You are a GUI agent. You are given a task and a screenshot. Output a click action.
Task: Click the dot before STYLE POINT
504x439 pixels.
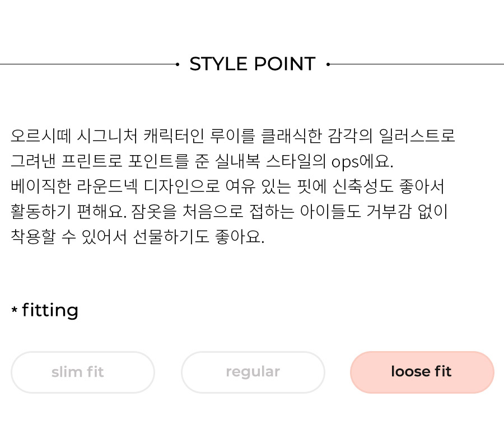pyautogui.click(x=178, y=64)
